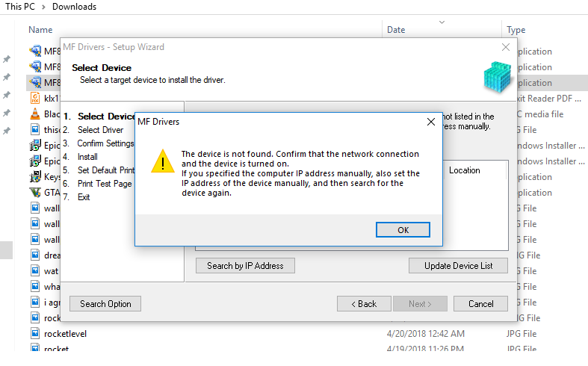The width and height of the screenshot is (588, 366).
Task: Click the blue cube wizard logo icon
Action: tap(498, 76)
